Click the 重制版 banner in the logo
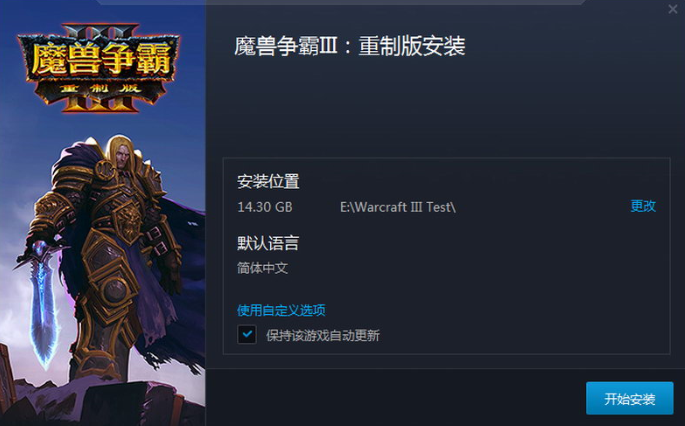 100,88
